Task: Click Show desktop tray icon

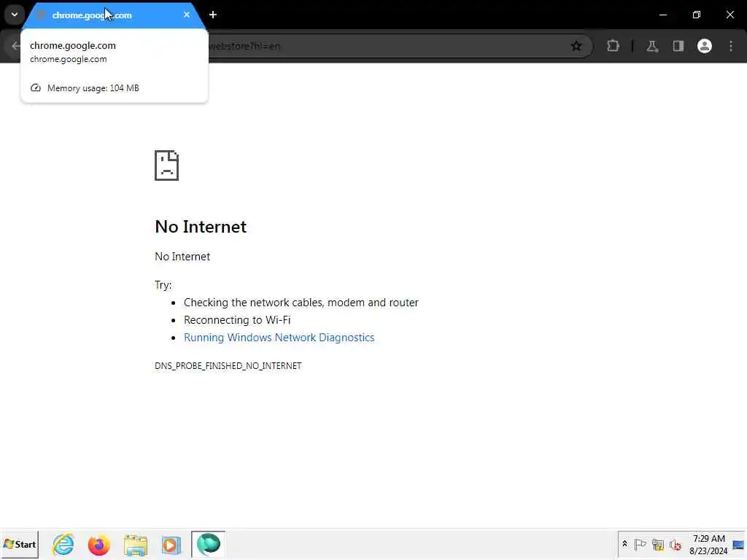Action: [x=740, y=545]
